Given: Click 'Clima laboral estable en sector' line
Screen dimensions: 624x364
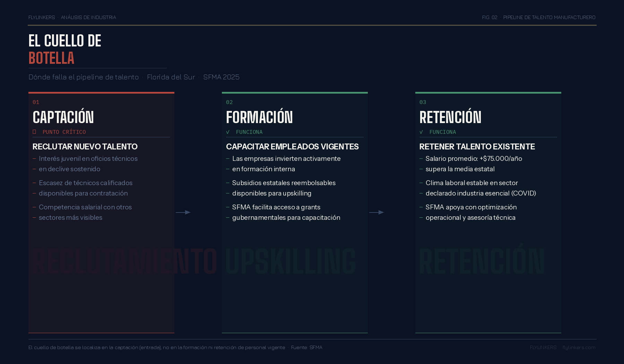Looking at the screenshot, I should click(x=472, y=183).
